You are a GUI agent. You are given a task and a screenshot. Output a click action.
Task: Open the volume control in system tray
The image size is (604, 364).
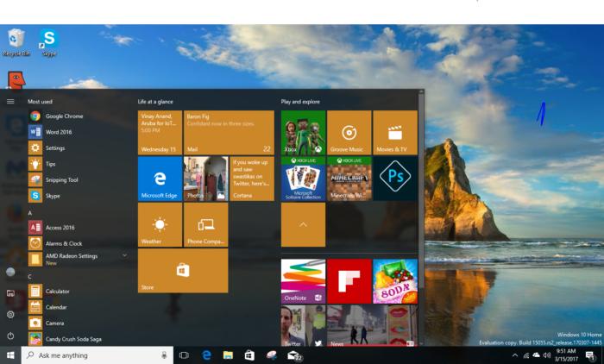pos(546,355)
